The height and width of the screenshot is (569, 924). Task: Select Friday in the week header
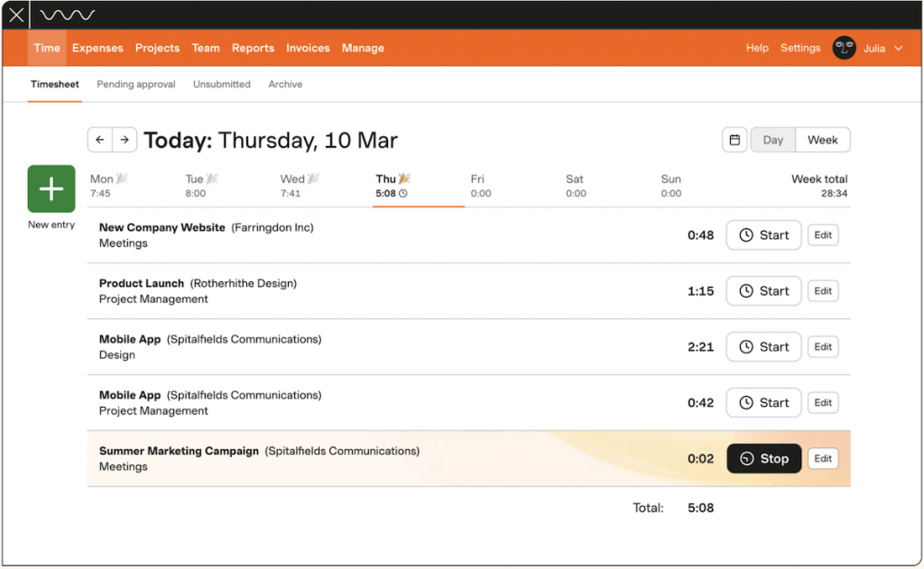coord(479,185)
